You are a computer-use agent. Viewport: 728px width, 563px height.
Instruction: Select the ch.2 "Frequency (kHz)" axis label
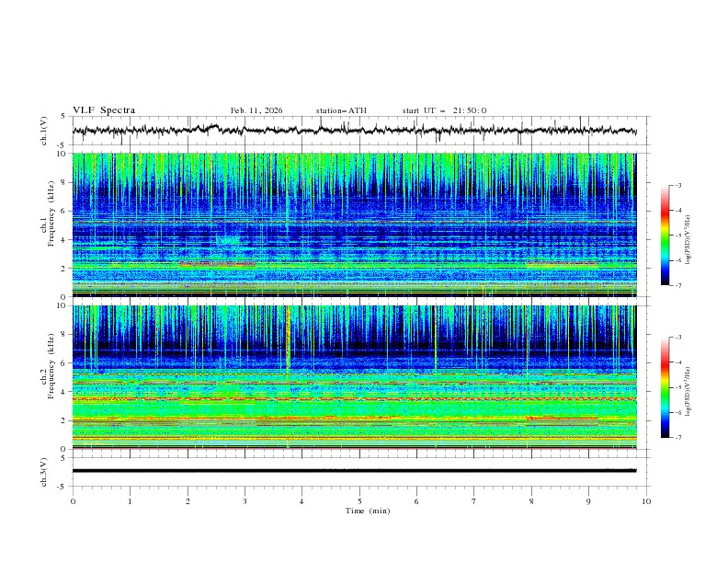51,366
